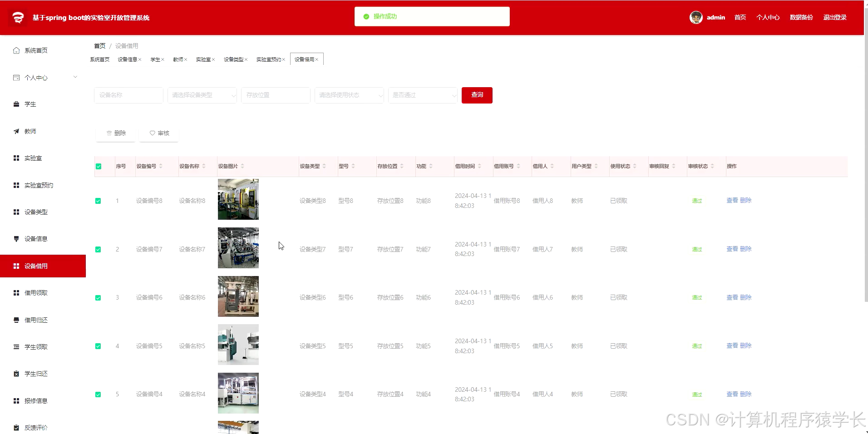Open the 设备名称7 equipment image
This screenshot has width=868, height=434.
[238, 248]
